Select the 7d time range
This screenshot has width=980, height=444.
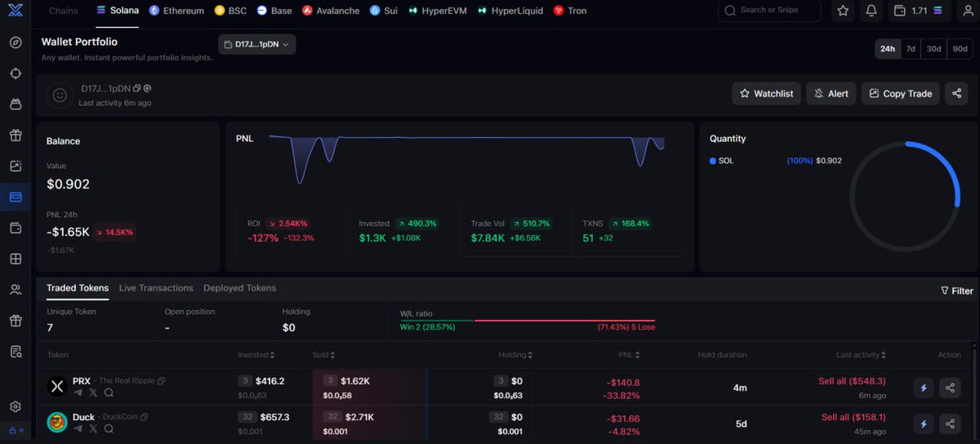click(x=911, y=49)
